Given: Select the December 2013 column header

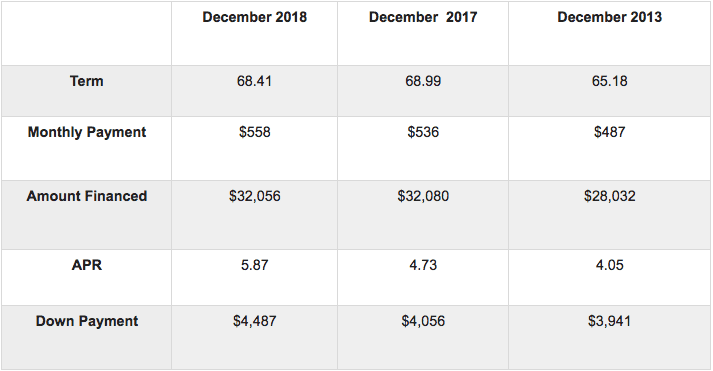Looking at the screenshot, I should pos(609,17).
